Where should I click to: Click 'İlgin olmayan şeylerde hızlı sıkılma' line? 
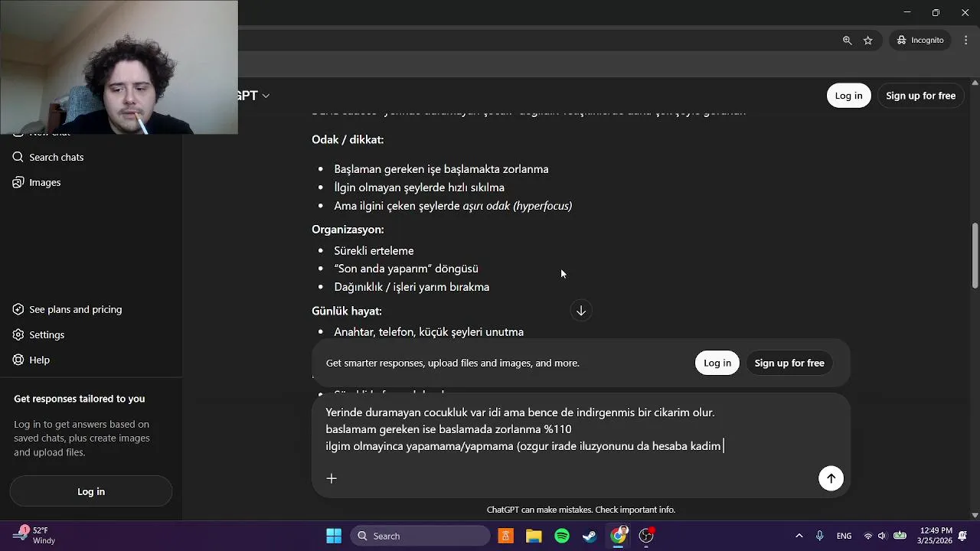[420, 187]
